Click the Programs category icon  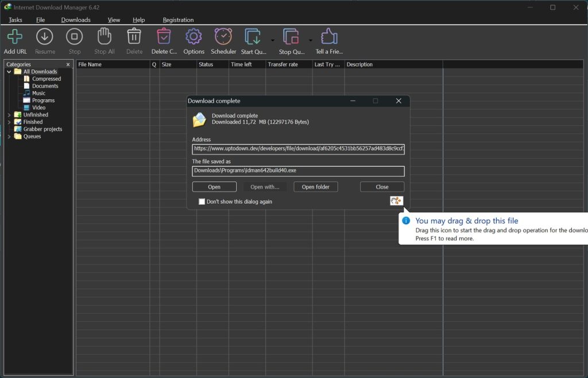click(26, 100)
